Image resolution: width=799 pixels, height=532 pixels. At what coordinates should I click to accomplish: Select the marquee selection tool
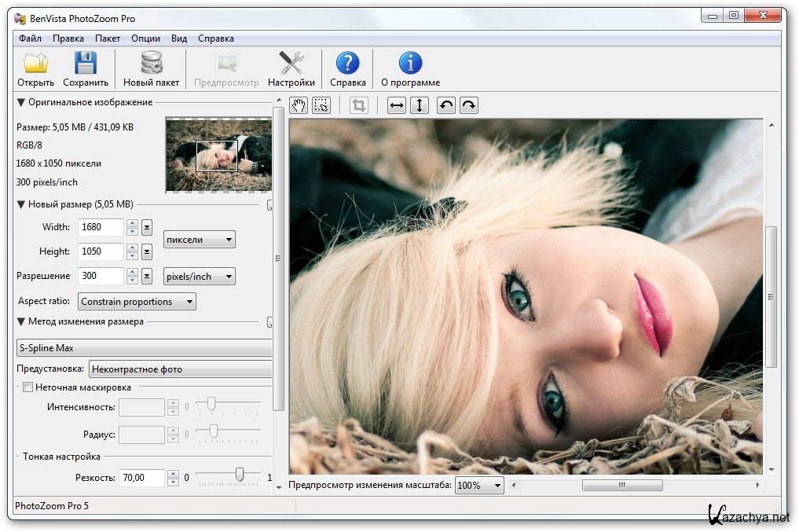tap(321, 105)
